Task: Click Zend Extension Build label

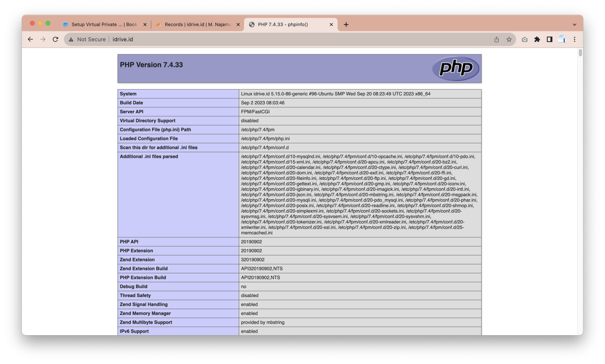Action: pyautogui.click(x=144, y=269)
